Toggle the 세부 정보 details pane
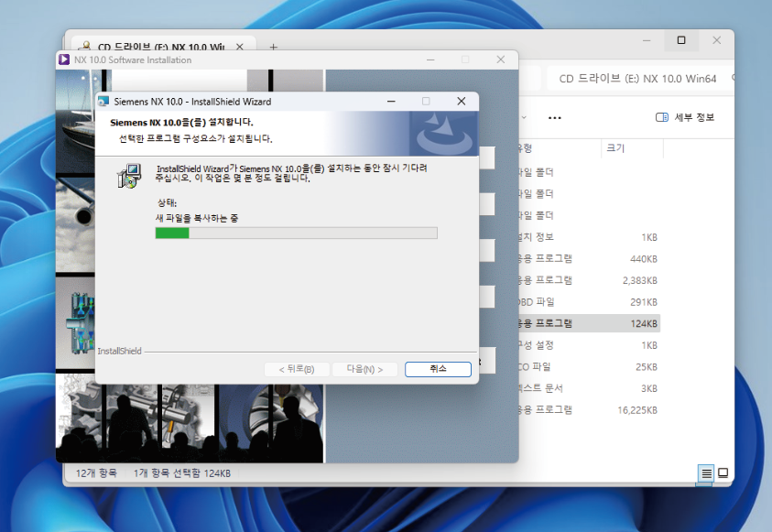Image resolution: width=772 pixels, height=532 pixels. [685, 117]
